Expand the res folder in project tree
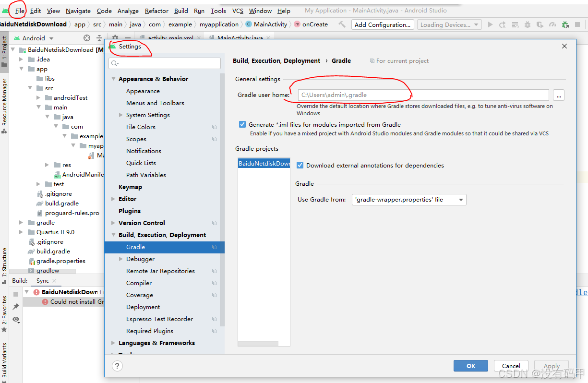The height and width of the screenshot is (383, 588). tap(47, 165)
